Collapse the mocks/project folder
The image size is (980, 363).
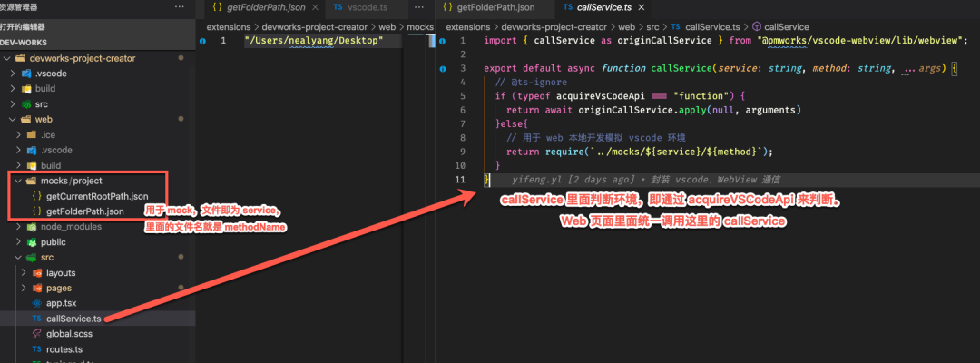coord(17,181)
